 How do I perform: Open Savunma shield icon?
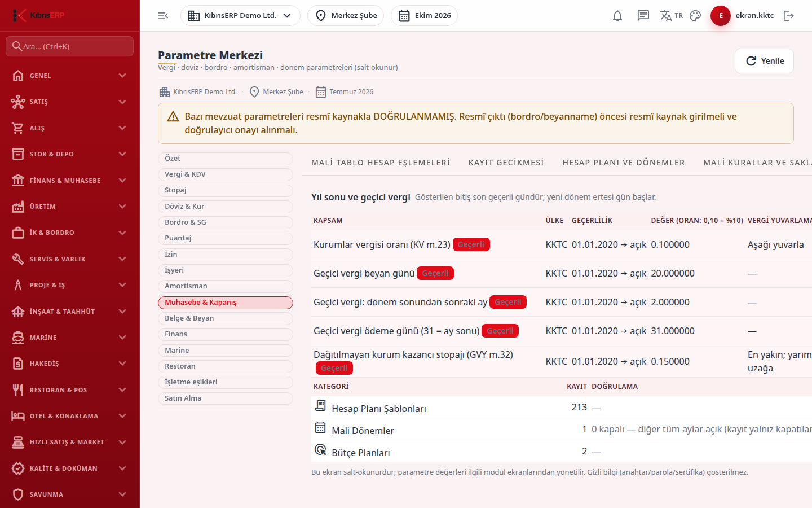(18, 494)
